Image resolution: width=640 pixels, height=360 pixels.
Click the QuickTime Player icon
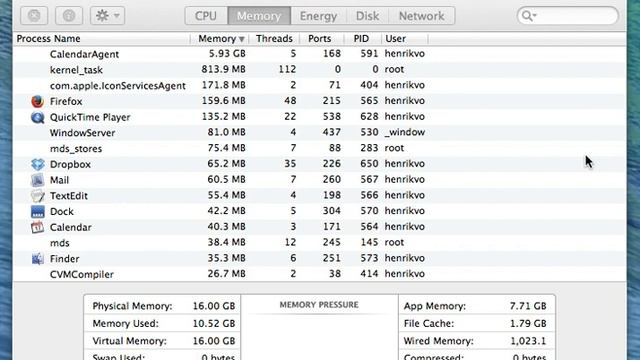38,117
